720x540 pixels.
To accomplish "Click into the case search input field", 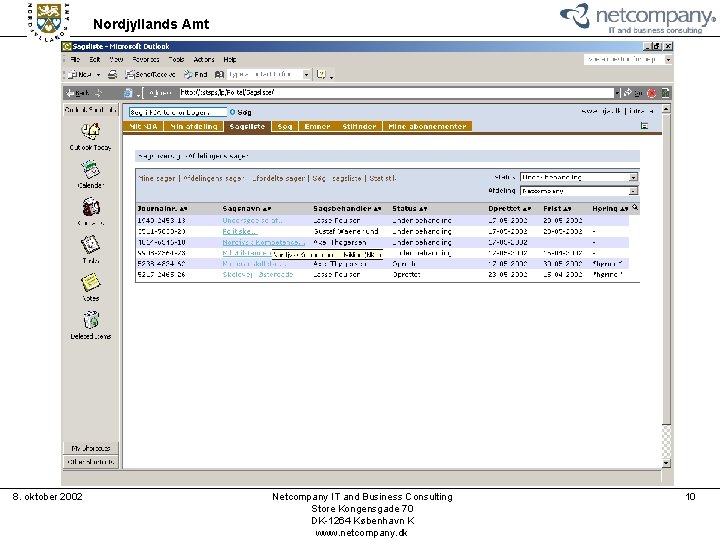I will pos(178,112).
